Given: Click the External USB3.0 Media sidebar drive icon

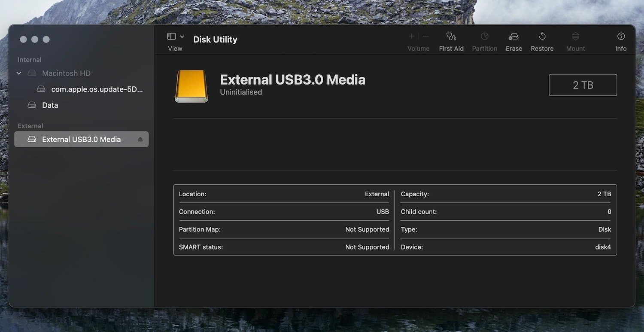Looking at the screenshot, I should (32, 140).
